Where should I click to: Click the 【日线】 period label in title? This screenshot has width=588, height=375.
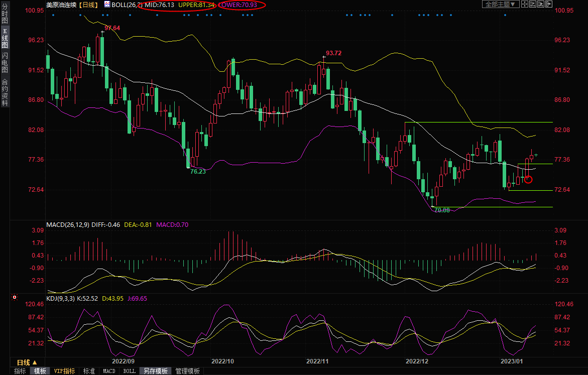coord(88,5)
